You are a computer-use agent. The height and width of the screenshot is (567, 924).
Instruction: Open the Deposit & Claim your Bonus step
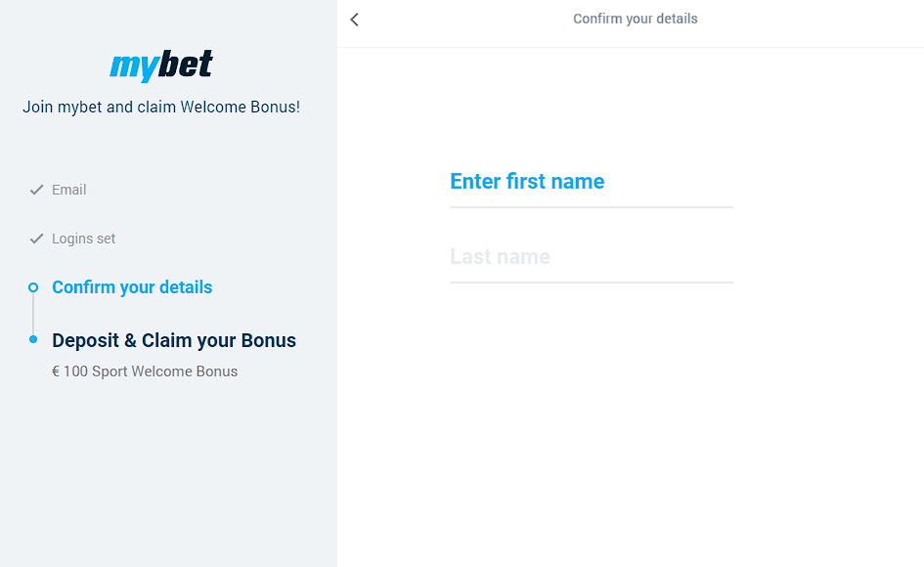173,340
